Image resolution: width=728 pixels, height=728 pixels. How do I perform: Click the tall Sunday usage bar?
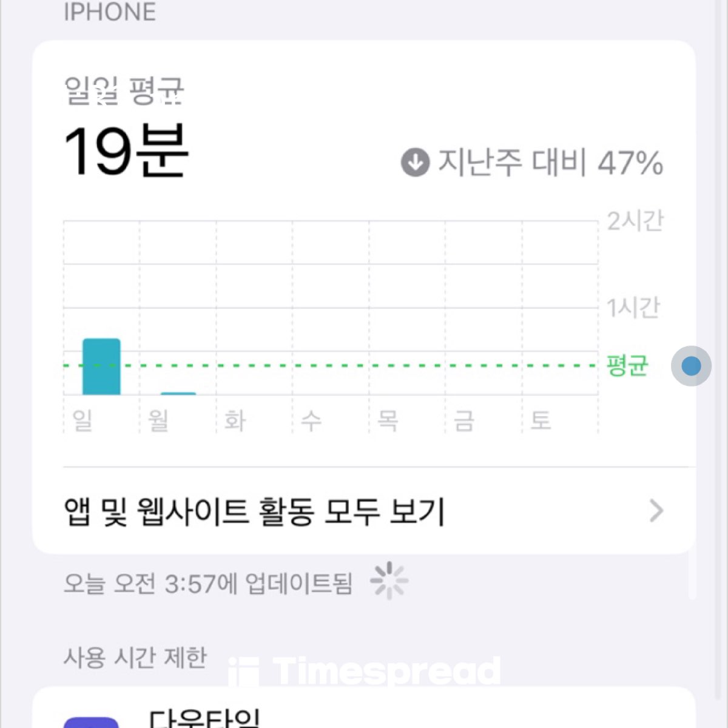[x=101, y=366]
